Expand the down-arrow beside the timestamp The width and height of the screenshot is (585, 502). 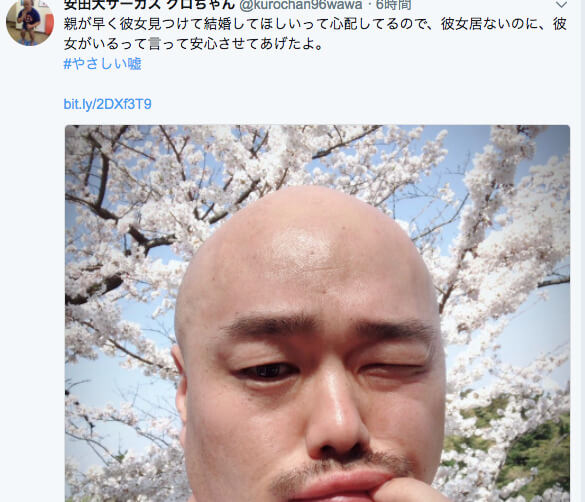[561, 5]
